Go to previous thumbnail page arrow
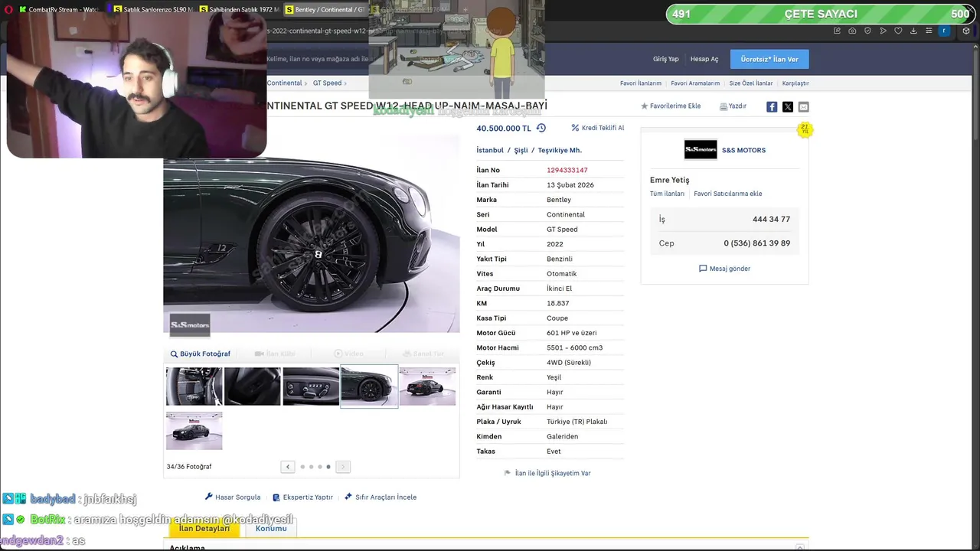980x551 pixels. click(x=288, y=467)
